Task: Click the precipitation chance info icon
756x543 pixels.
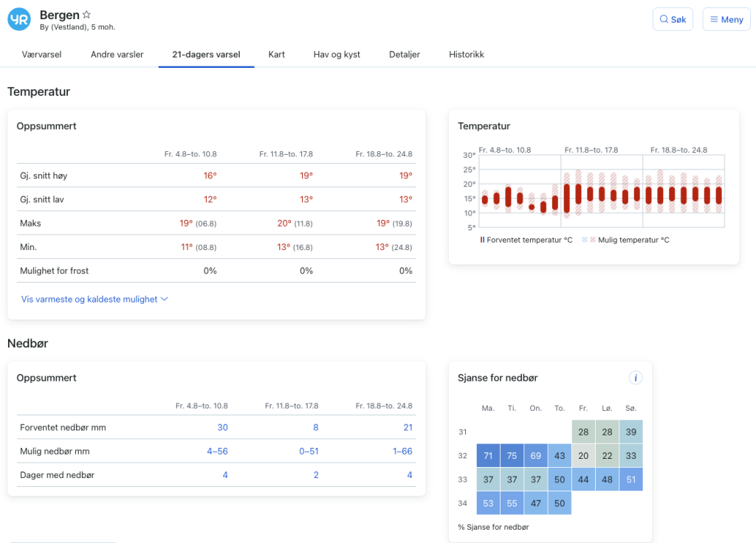Action: pos(636,378)
